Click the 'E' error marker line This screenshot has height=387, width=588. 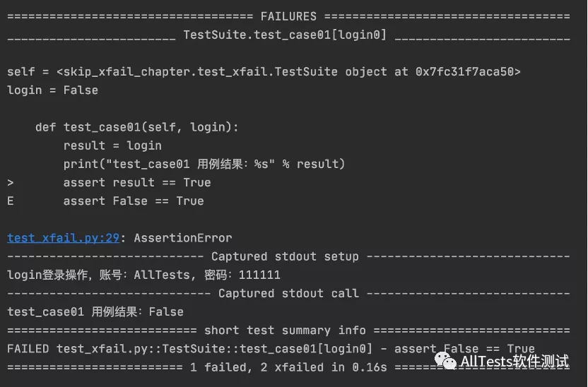pos(11,201)
